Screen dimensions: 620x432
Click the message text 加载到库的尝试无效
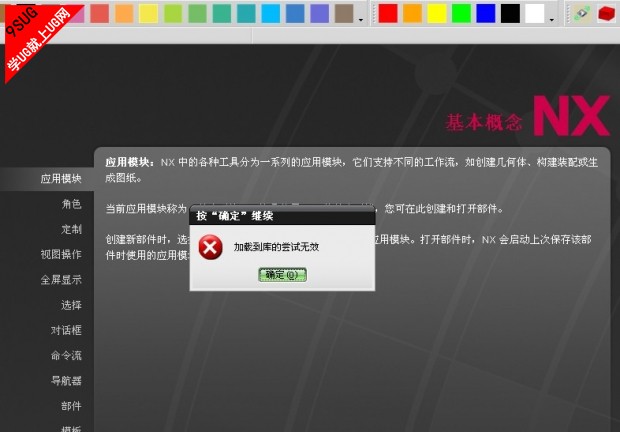pyautogui.click(x=276, y=247)
